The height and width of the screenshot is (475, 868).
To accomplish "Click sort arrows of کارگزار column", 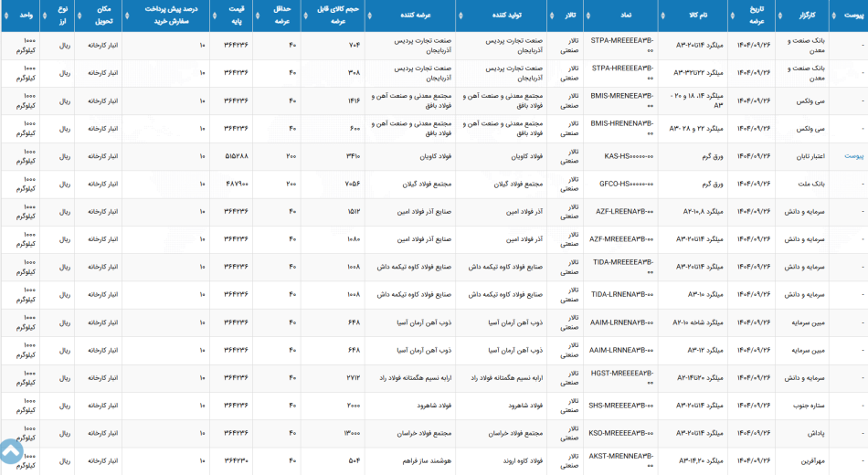I will (x=780, y=16).
